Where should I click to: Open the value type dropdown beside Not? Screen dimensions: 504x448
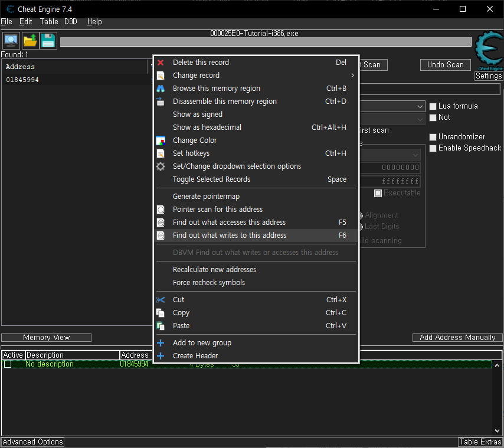tap(420, 120)
